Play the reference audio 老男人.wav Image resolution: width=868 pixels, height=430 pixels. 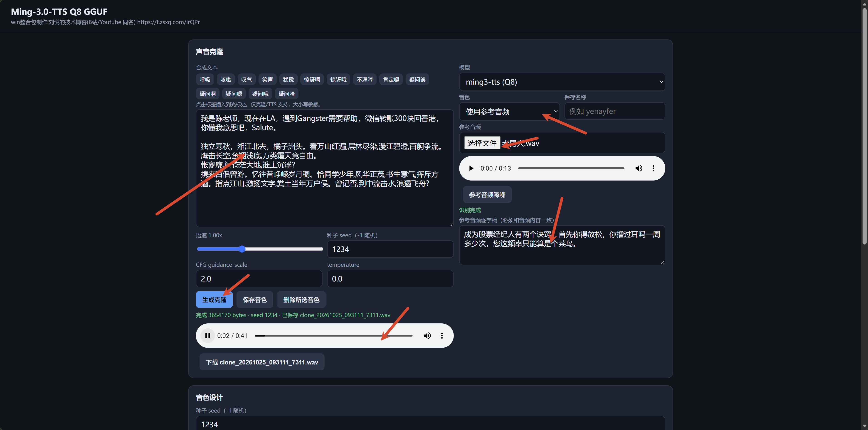click(x=471, y=168)
